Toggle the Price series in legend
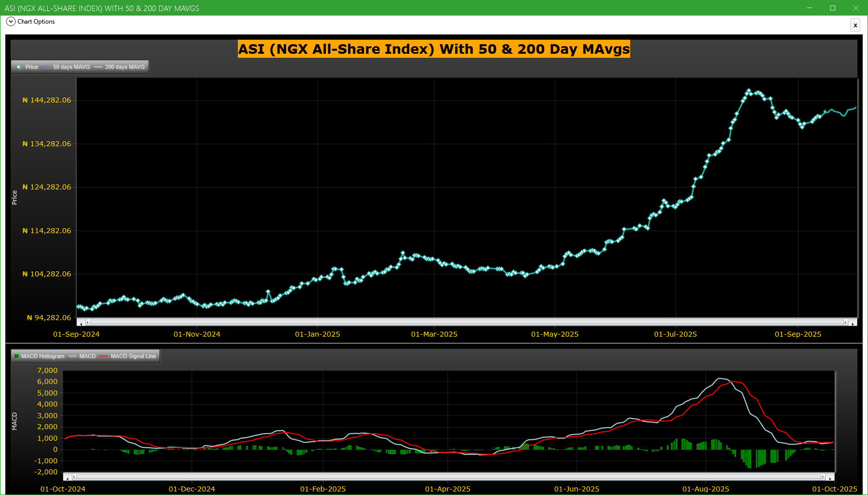This screenshot has height=495, width=868. click(27, 67)
